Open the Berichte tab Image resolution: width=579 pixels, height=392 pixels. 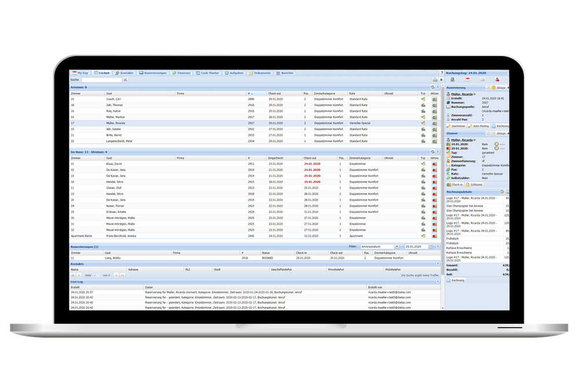(x=285, y=73)
